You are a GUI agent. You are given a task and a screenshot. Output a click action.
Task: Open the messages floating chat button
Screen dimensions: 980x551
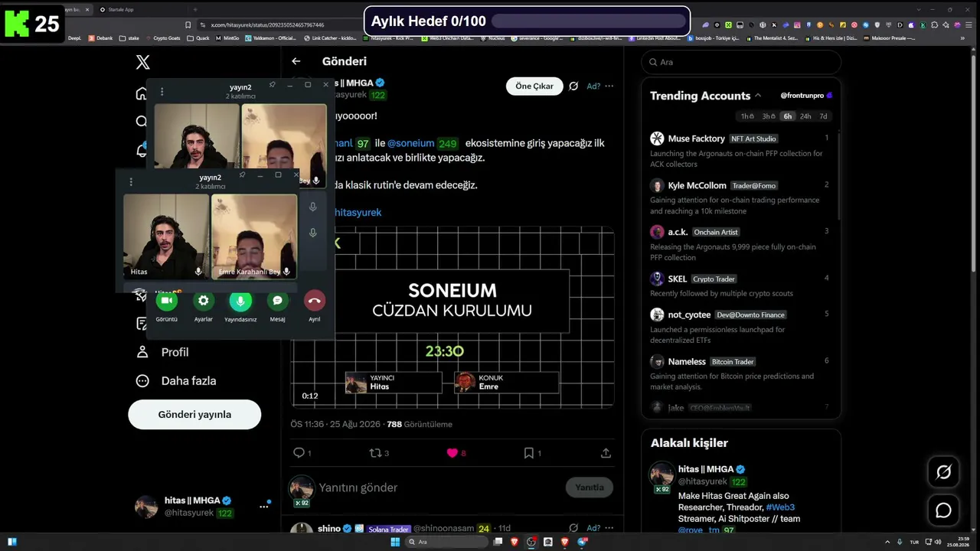(x=944, y=510)
